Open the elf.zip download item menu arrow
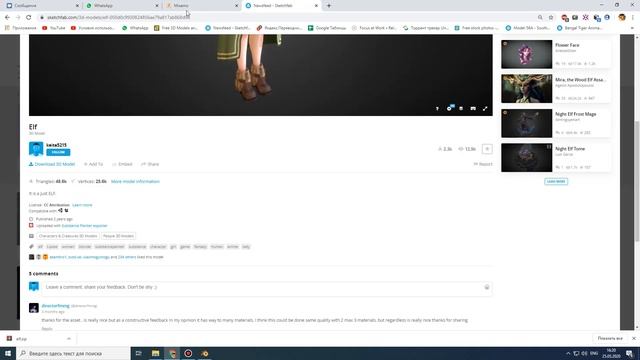This screenshot has width=640, height=360. coord(69,339)
